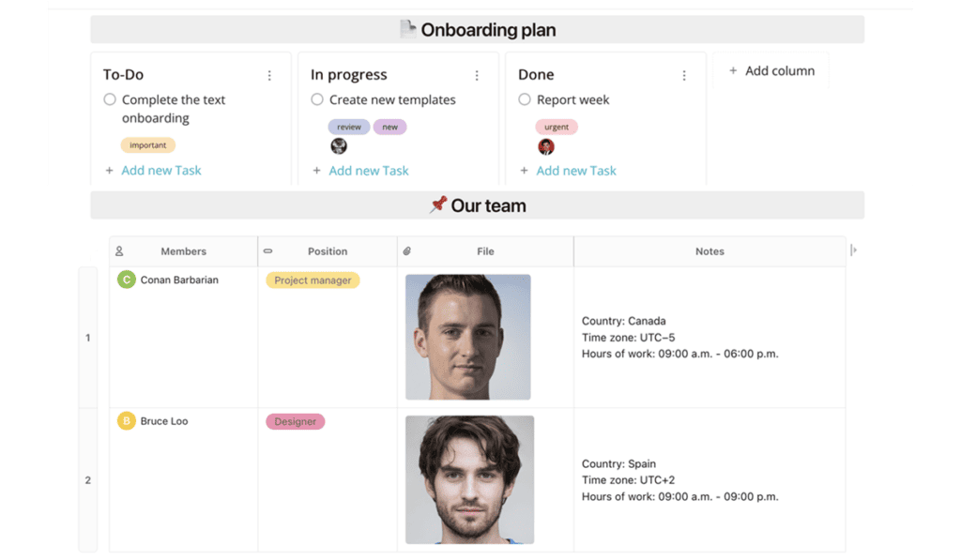Click the assignee avatar on Create new templates
Image resolution: width=961 pixels, height=560 pixels.
339,146
